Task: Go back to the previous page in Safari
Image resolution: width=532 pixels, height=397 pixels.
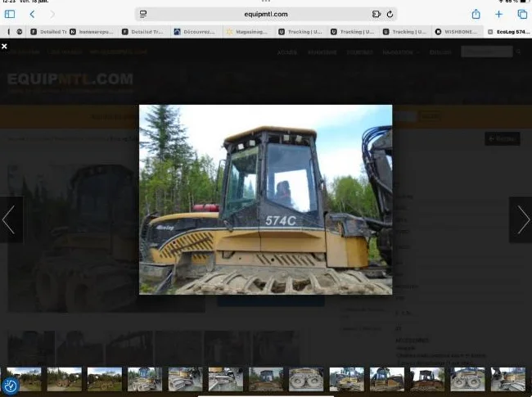Action: coord(32,14)
